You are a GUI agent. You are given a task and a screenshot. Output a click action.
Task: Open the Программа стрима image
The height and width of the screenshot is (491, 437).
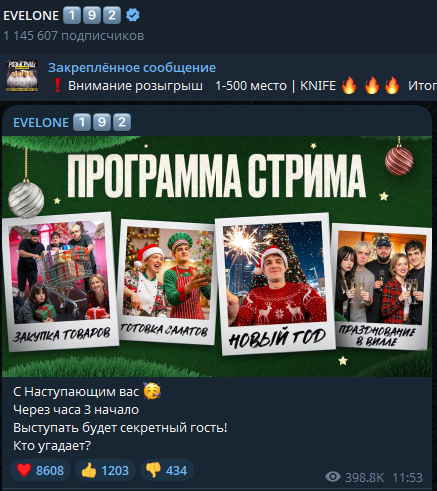click(217, 256)
